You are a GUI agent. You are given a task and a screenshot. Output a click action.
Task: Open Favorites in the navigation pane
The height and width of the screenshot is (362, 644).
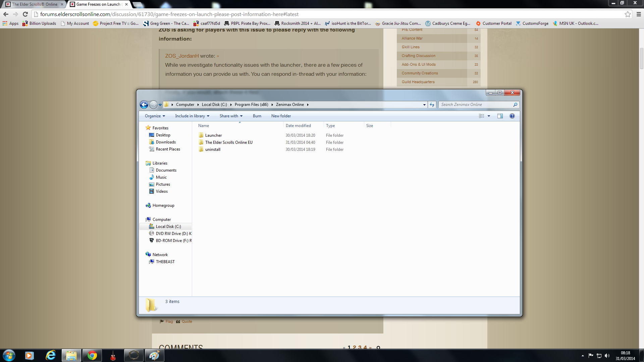click(160, 128)
